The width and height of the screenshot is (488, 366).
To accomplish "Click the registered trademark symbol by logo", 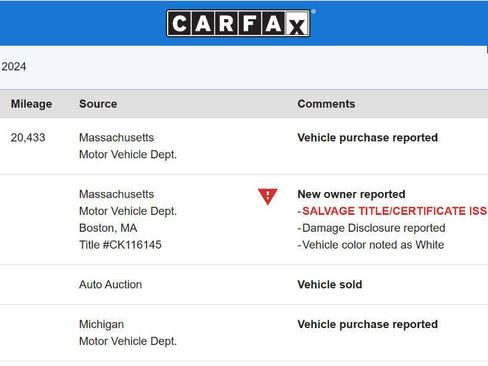I will tap(313, 12).
